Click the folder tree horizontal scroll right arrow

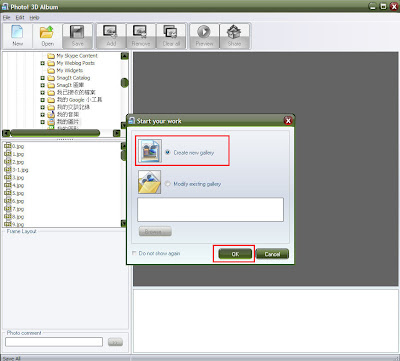pyautogui.click(x=117, y=133)
